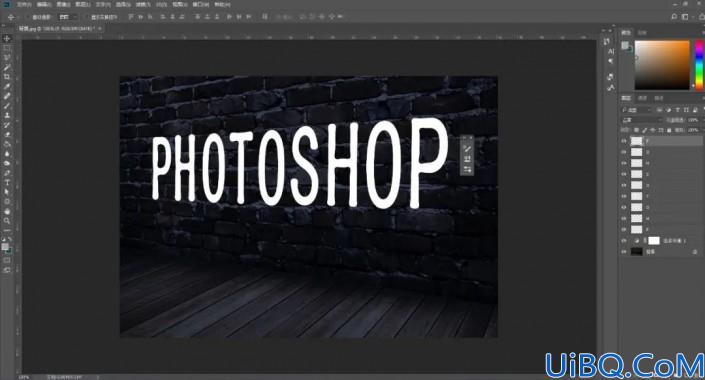Switch to the Channels tab
The height and width of the screenshot is (380, 705).
pyautogui.click(x=643, y=98)
